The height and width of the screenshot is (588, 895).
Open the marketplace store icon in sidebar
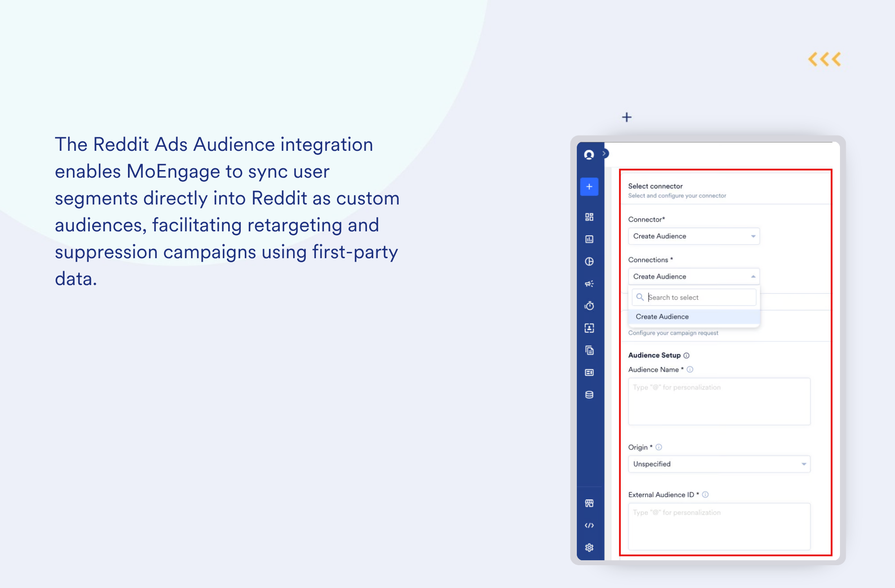589,503
